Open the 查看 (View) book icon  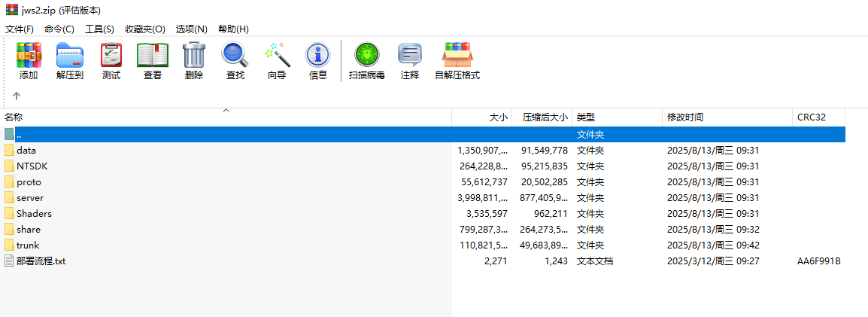coord(153,60)
